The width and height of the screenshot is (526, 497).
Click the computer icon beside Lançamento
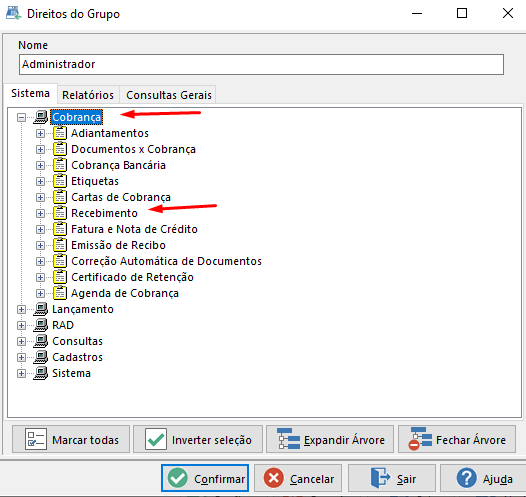(41, 309)
